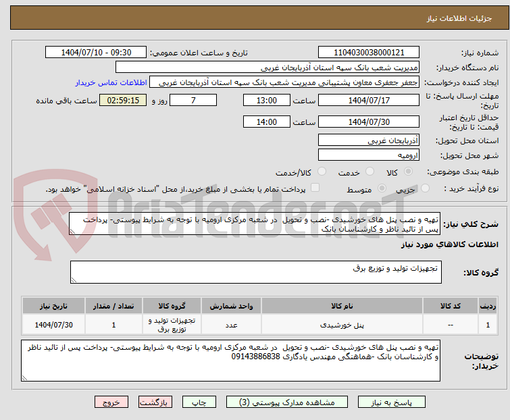
Task: Click the validity time field 14:00
Action: (266, 122)
